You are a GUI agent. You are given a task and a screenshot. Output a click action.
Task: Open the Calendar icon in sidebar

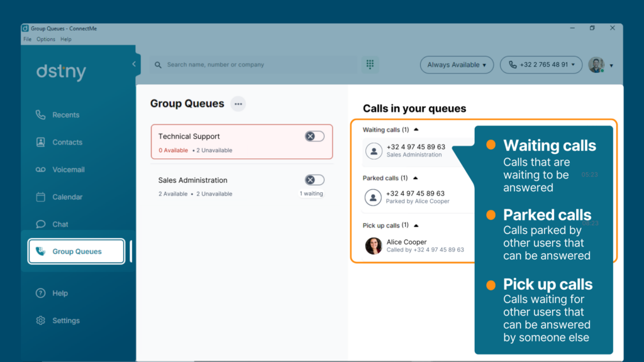[40, 197]
